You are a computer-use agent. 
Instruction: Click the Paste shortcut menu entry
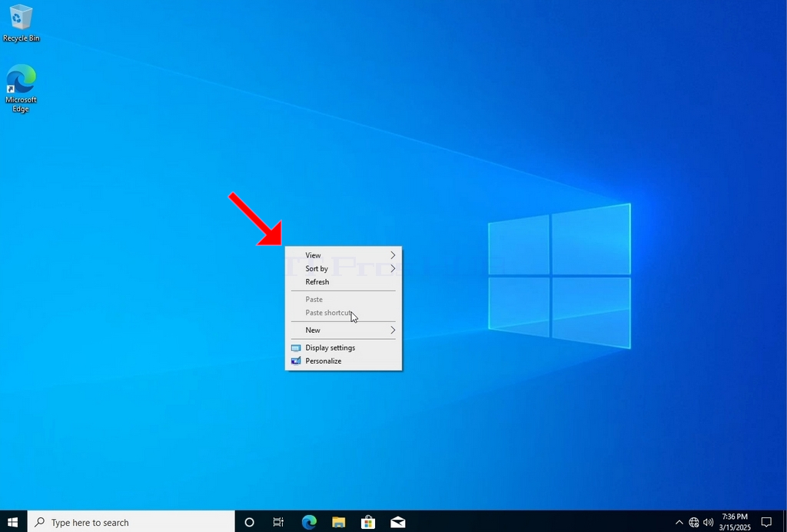click(344, 312)
